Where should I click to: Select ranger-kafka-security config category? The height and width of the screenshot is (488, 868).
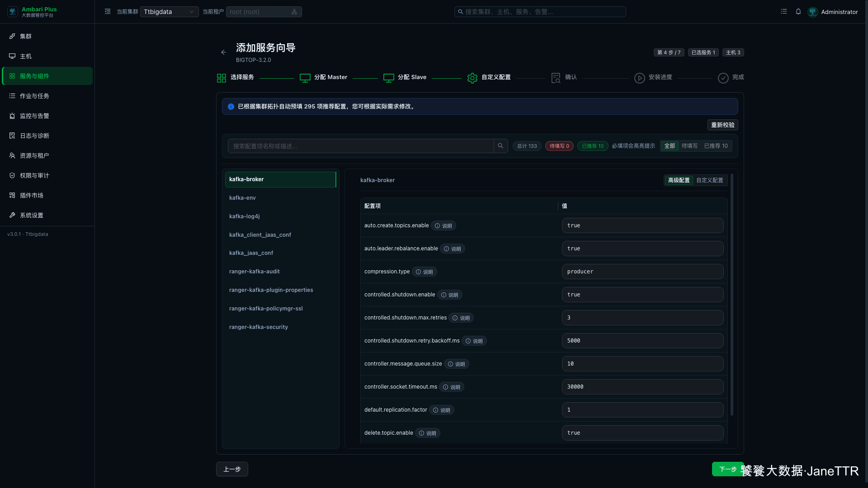click(x=280, y=327)
